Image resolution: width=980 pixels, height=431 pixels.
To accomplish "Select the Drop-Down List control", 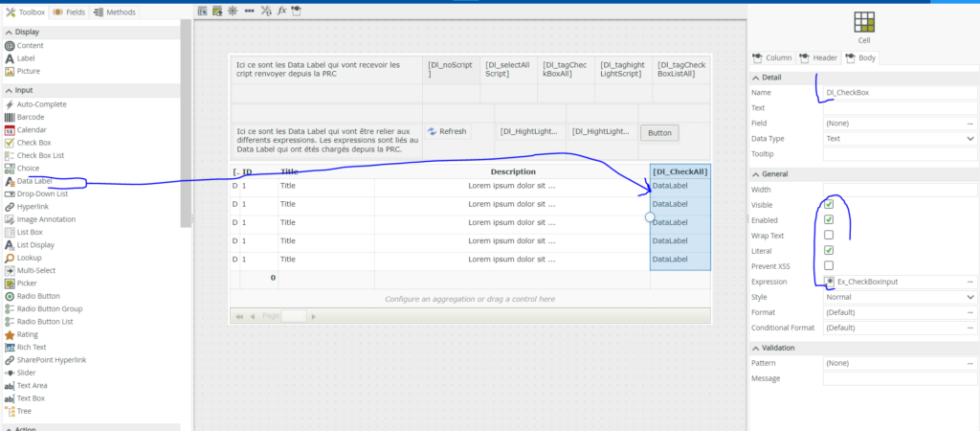I will (x=36, y=193).
